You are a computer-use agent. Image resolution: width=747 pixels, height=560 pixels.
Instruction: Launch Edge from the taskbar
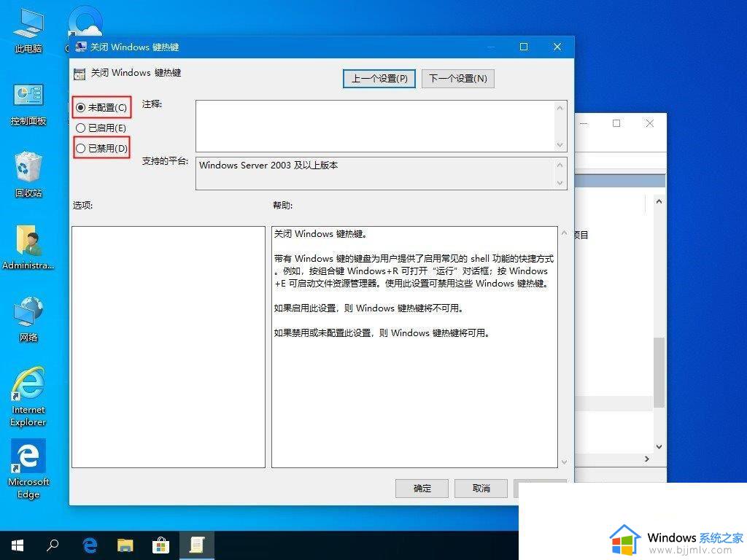pos(90,545)
